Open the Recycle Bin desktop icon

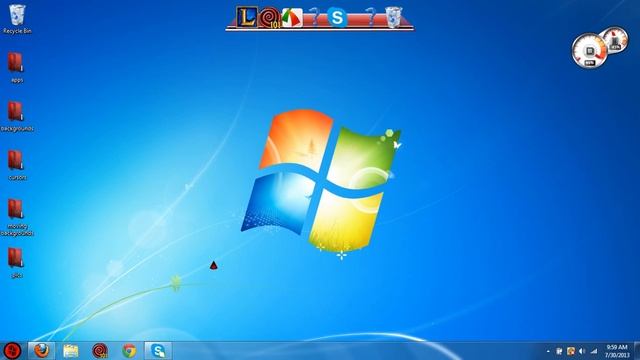[17, 19]
